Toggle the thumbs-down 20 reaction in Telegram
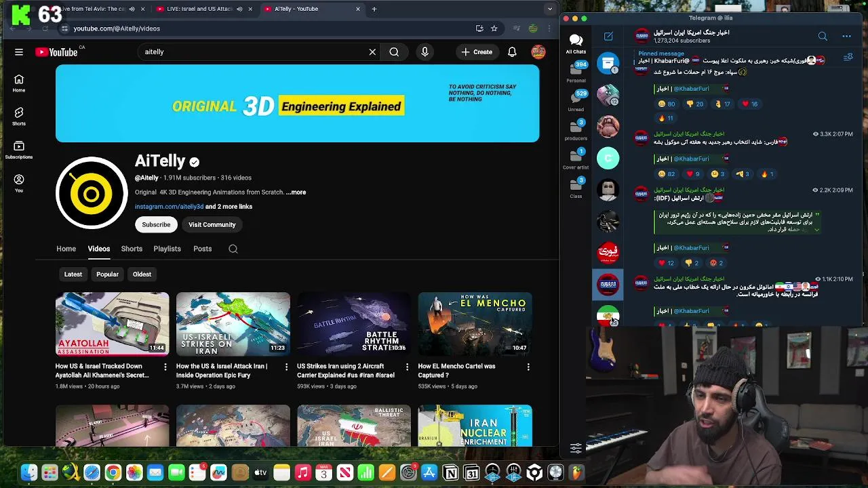Viewport: 868px width, 488px height. pos(694,104)
